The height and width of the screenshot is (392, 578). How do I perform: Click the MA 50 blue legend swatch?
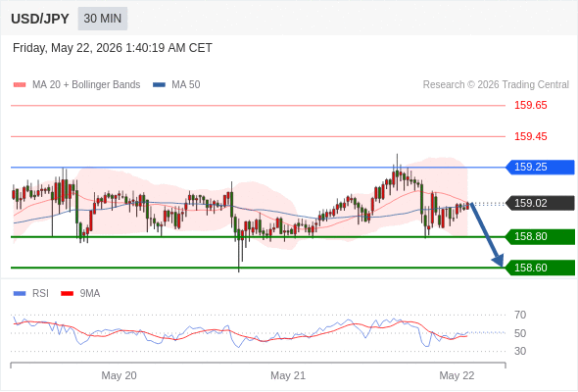pos(159,85)
